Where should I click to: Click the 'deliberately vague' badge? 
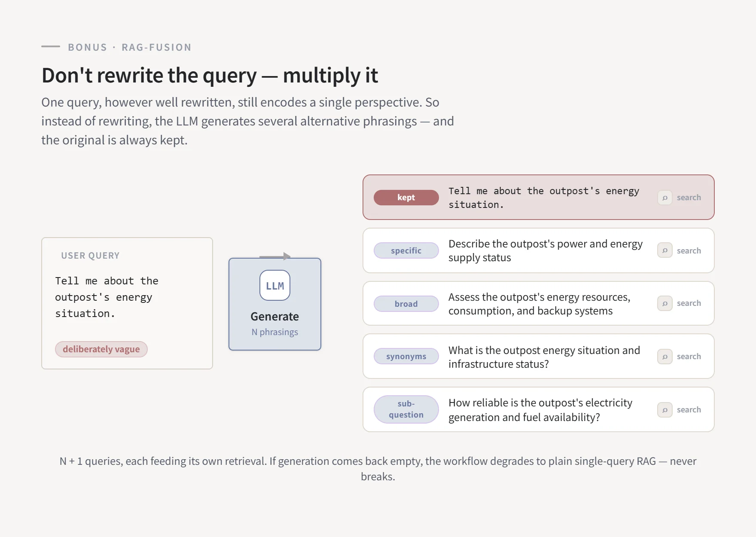(101, 349)
